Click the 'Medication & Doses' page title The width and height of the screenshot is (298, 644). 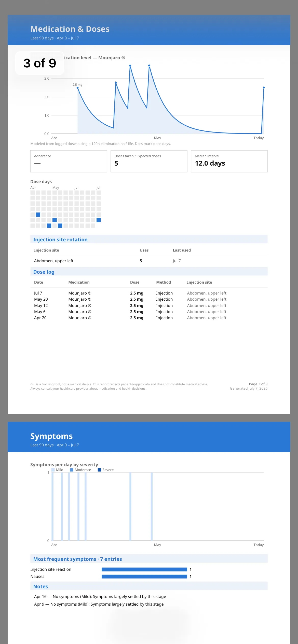[70, 29]
